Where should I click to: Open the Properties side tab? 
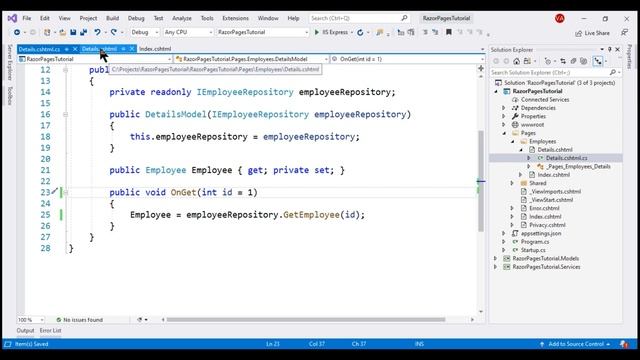point(629,57)
